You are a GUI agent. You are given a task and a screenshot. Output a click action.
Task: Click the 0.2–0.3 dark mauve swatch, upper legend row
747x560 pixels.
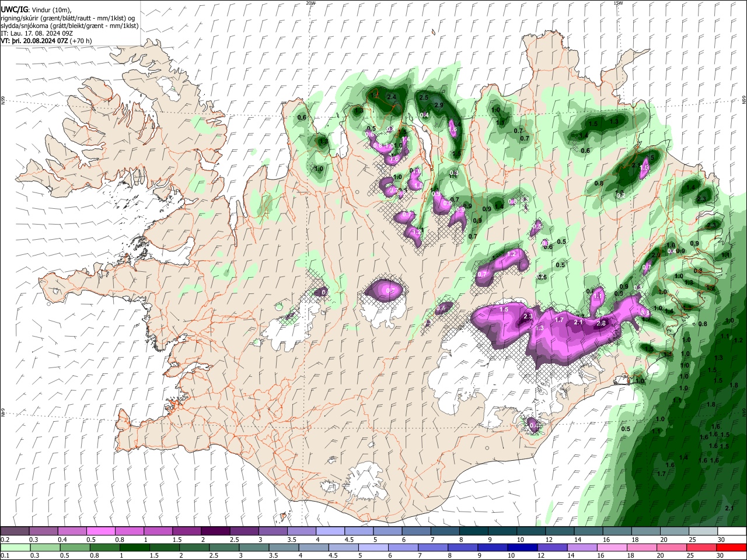(x=15, y=531)
